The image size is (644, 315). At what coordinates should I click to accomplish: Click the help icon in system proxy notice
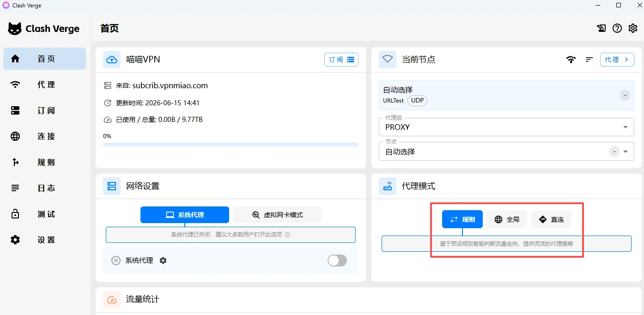287,235
